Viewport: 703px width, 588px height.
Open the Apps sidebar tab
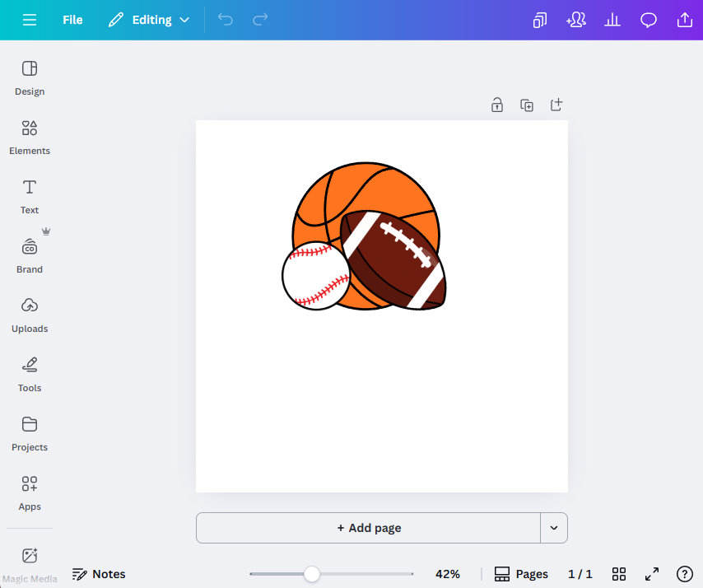click(30, 493)
